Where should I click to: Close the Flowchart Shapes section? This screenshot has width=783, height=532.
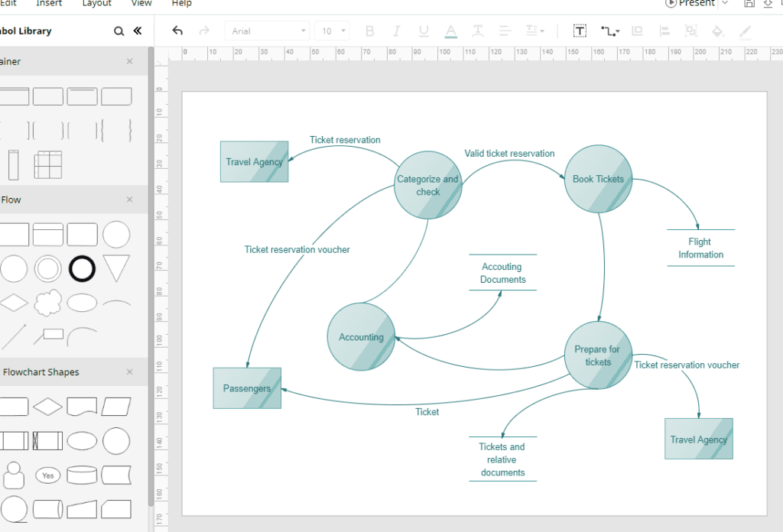pos(130,371)
